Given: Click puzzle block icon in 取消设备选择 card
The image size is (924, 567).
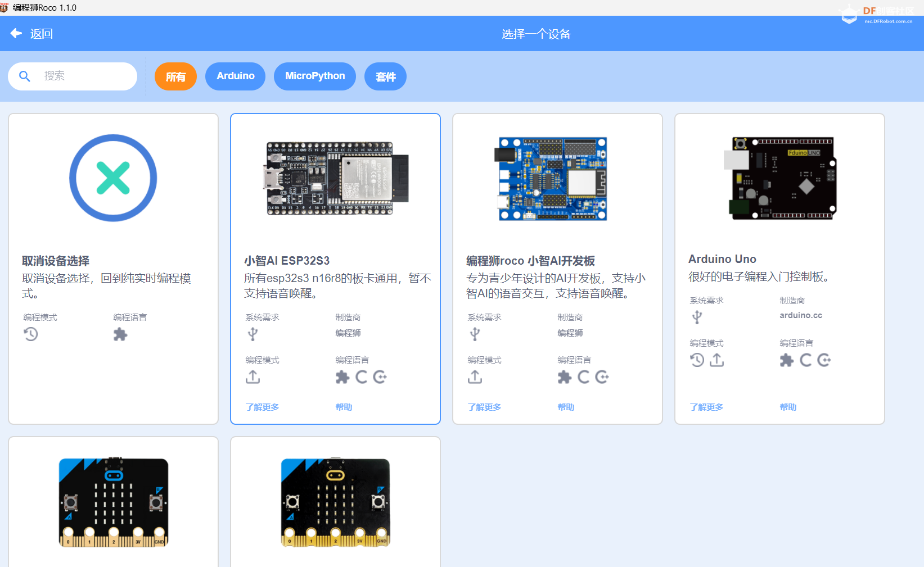Looking at the screenshot, I should pos(120,334).
